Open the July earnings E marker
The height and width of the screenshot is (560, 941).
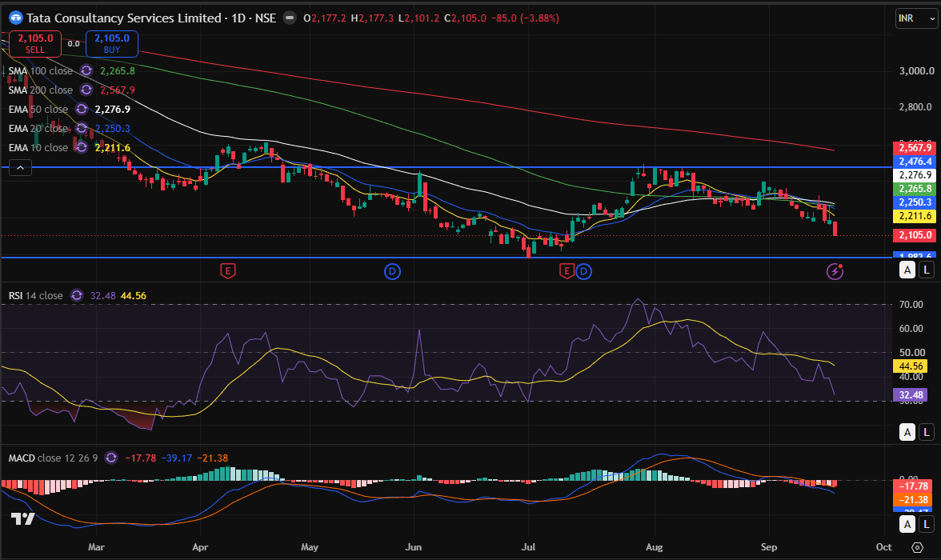[567, 271]
